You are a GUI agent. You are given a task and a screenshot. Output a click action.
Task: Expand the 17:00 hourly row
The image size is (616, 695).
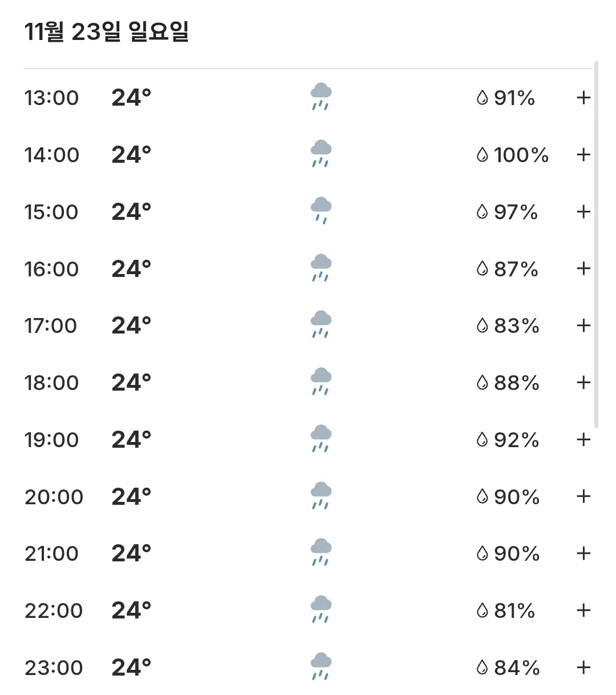583,326
